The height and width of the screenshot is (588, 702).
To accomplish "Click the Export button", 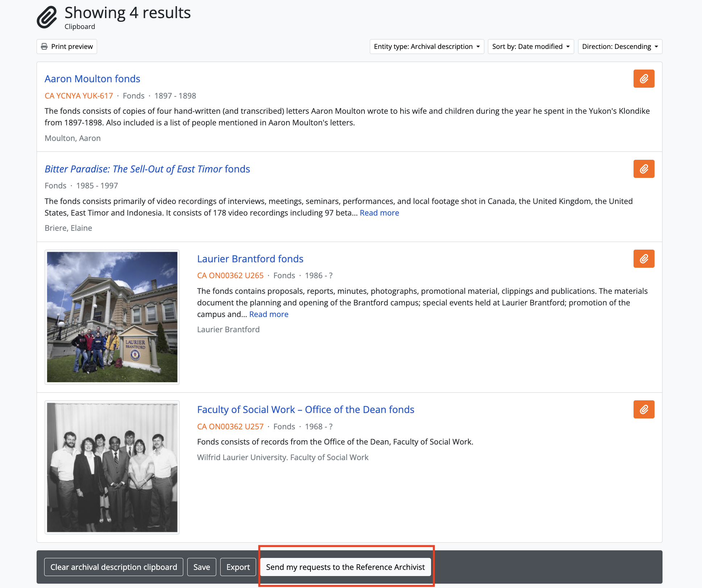I will pos(238,567).
